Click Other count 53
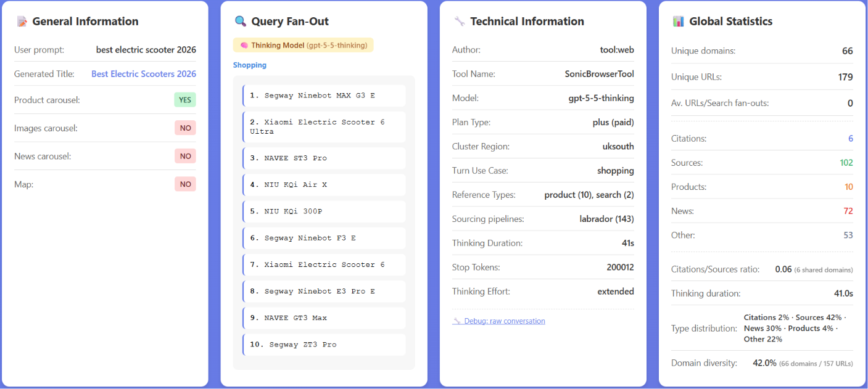Screen dimensions: 868x389 point(848,235)
